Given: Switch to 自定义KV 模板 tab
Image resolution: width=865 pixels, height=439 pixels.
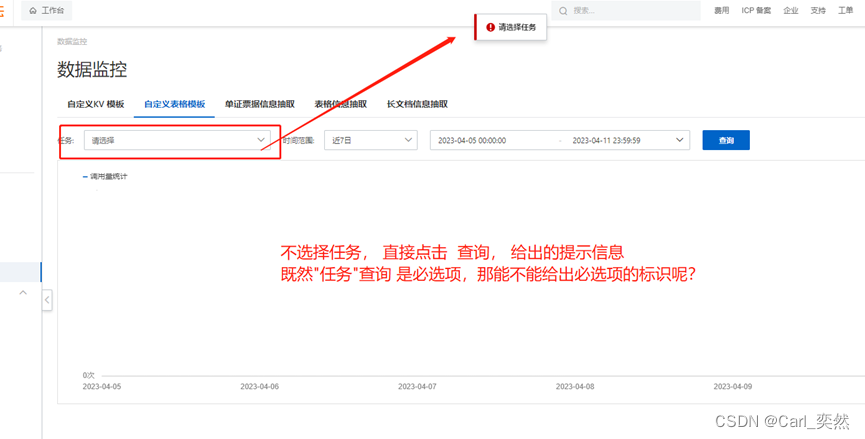Looking at the screenshot, I should 95,104.
